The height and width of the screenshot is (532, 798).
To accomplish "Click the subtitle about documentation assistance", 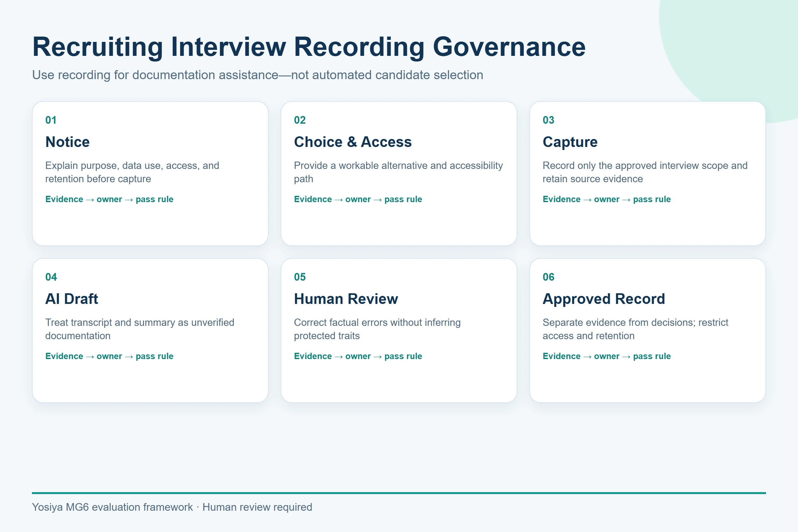I will [257, 75].
